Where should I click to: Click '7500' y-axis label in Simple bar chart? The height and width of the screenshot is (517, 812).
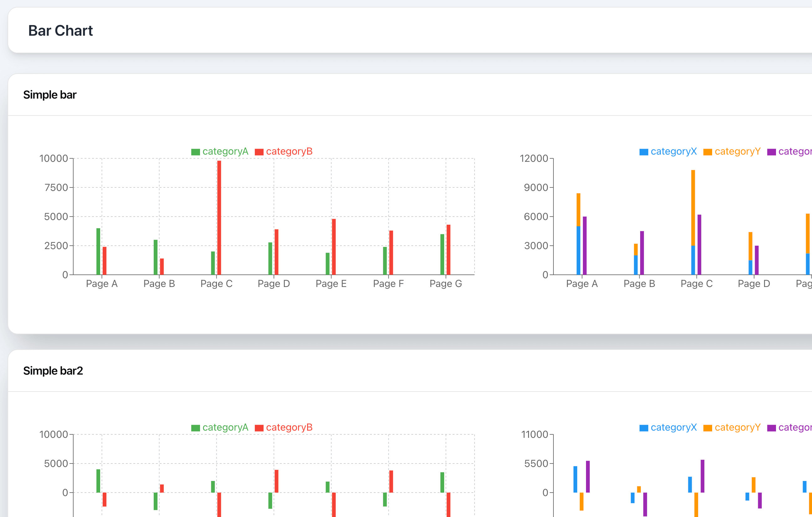[56, 187]
